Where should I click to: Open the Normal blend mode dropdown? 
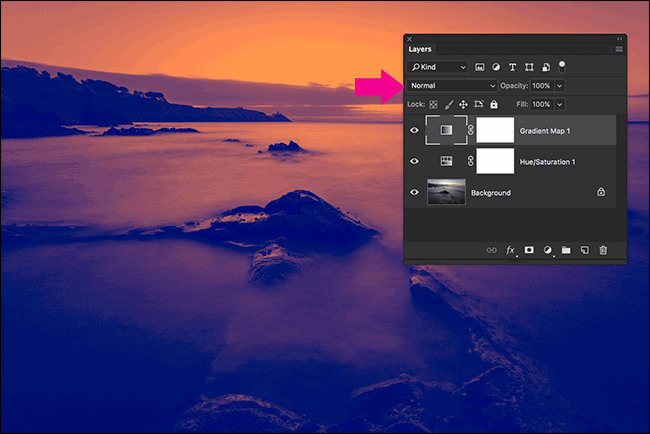point(452,86)
